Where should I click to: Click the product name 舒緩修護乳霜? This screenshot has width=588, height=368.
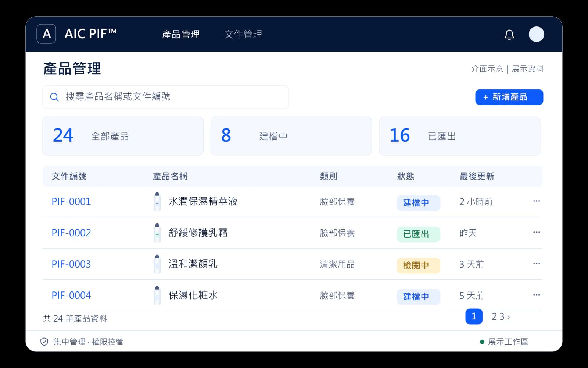pyautogui.click(x=198, y=233)
